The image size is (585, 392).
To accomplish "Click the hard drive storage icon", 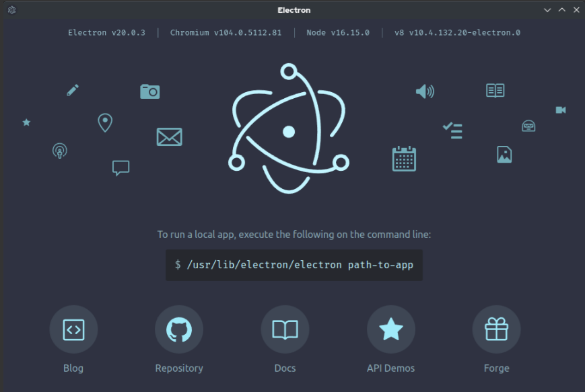I will (x=528, y=126).
